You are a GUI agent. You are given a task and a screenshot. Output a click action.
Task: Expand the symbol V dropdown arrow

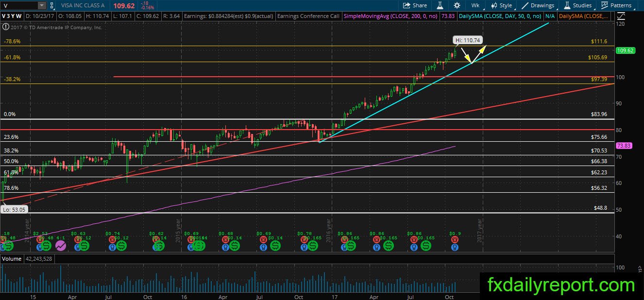pyautogui.click(x=41, y=5)
